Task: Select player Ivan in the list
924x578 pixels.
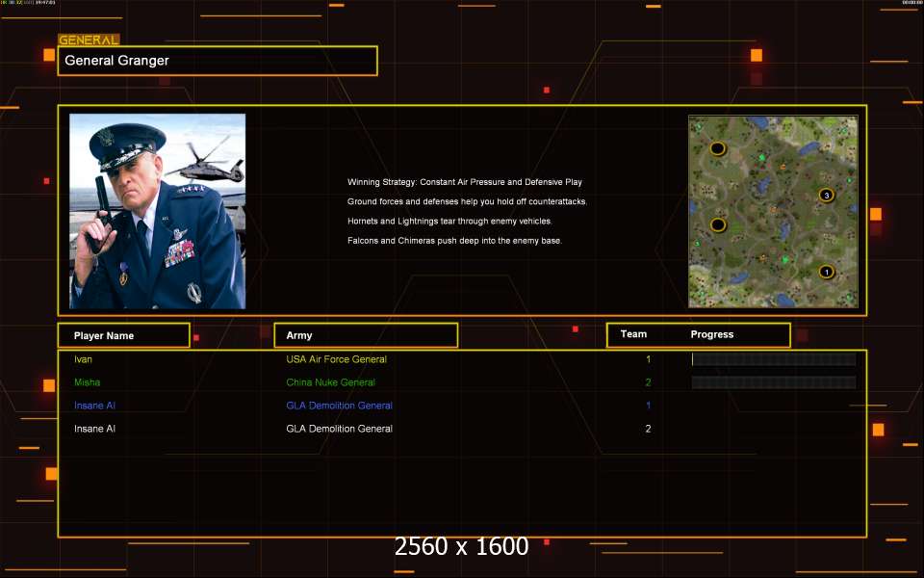Action: pos(83,359)
